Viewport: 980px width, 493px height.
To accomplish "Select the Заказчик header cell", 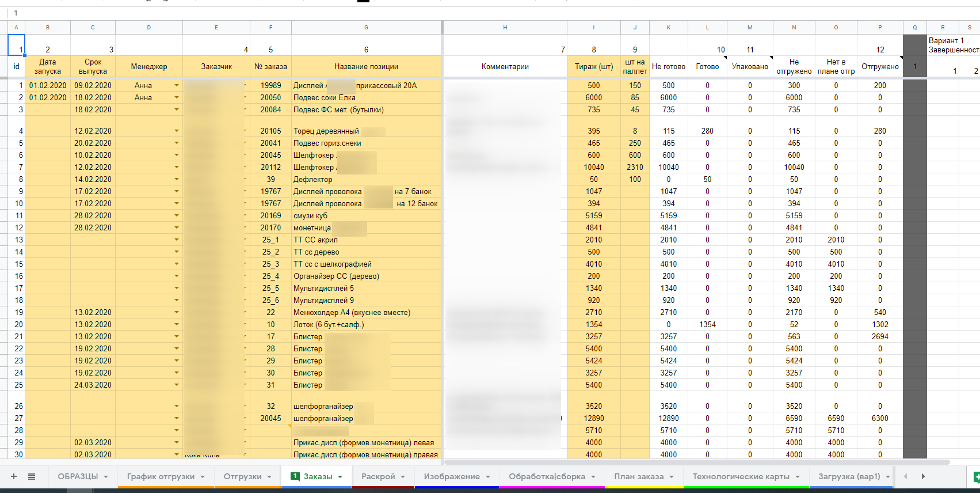I will pos(216,66).
